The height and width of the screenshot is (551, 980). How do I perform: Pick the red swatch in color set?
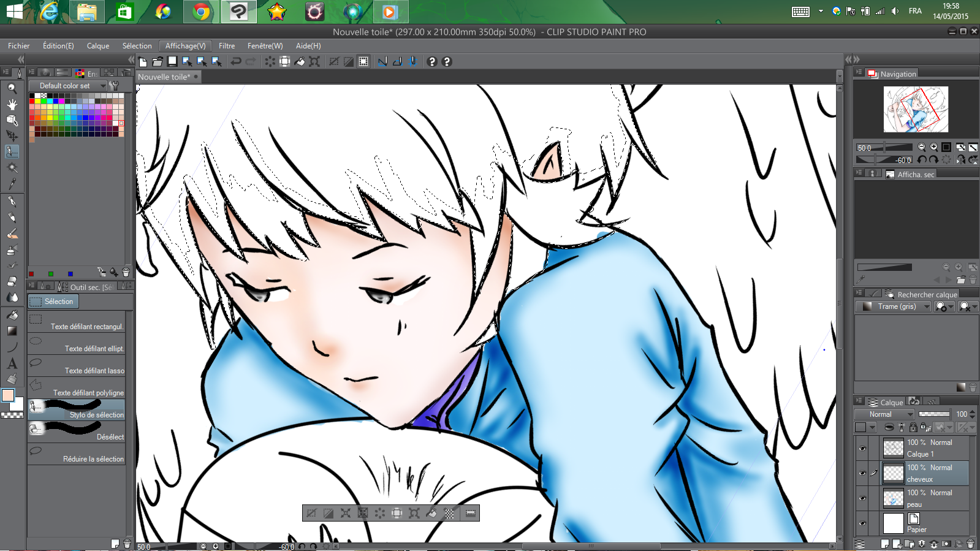[32, 101]
